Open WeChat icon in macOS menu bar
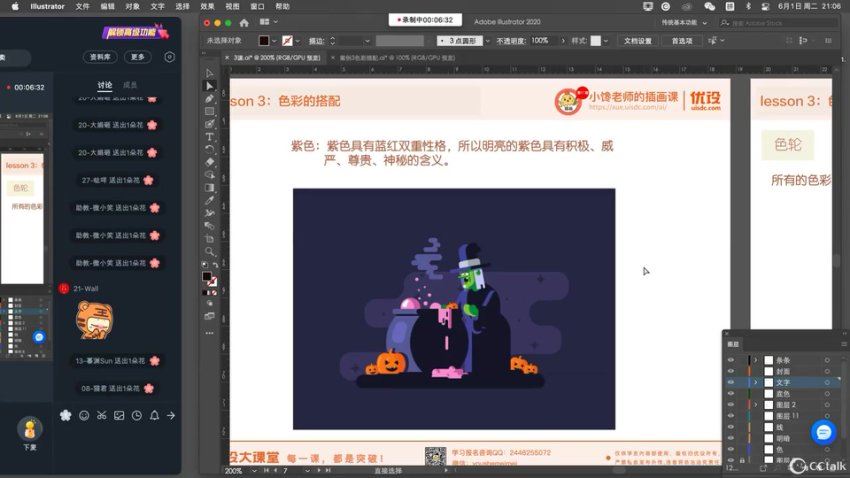Image resolution: width=850 pixels, height=478 pixels. coord(710,7)
